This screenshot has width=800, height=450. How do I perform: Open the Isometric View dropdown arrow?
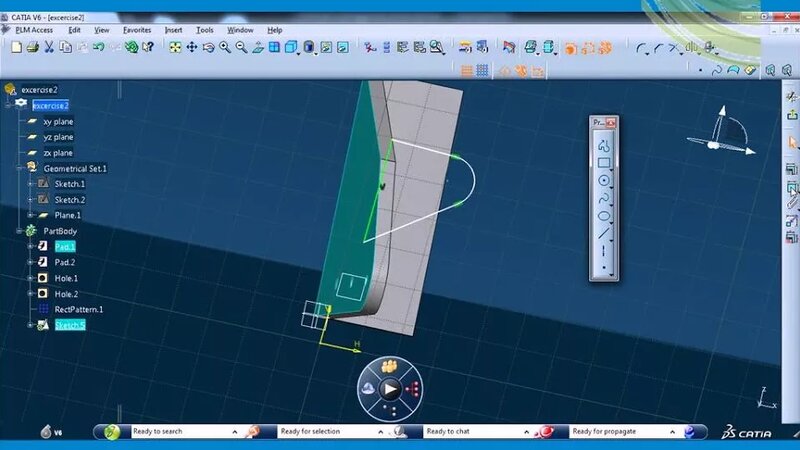[x=298, y=53]
